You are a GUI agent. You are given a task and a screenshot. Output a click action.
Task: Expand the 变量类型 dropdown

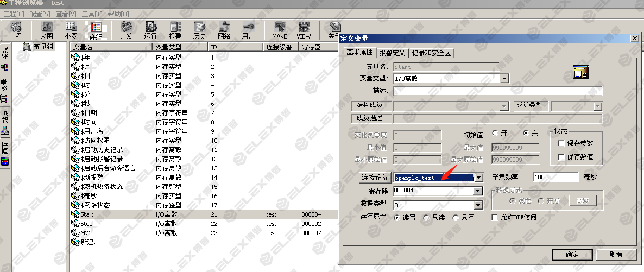point(504,79)
